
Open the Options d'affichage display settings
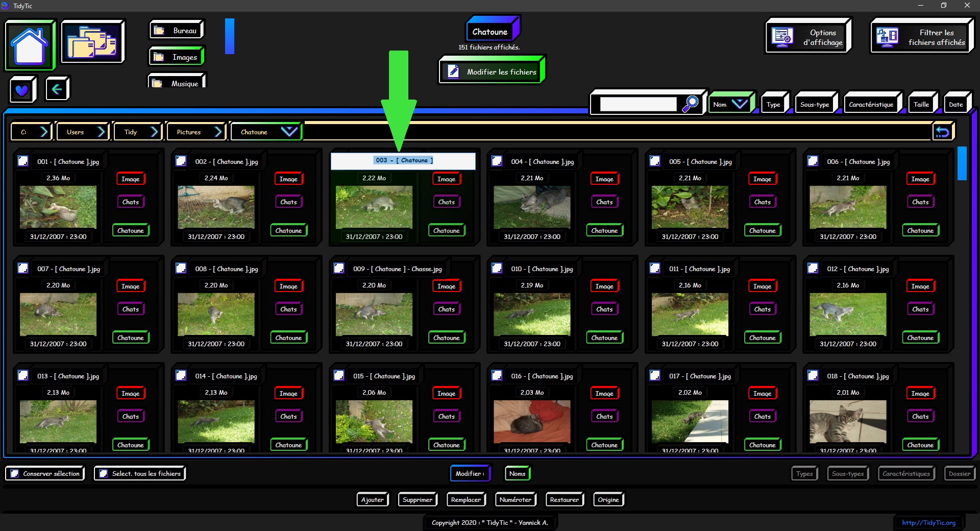click(x=808, y=37)
